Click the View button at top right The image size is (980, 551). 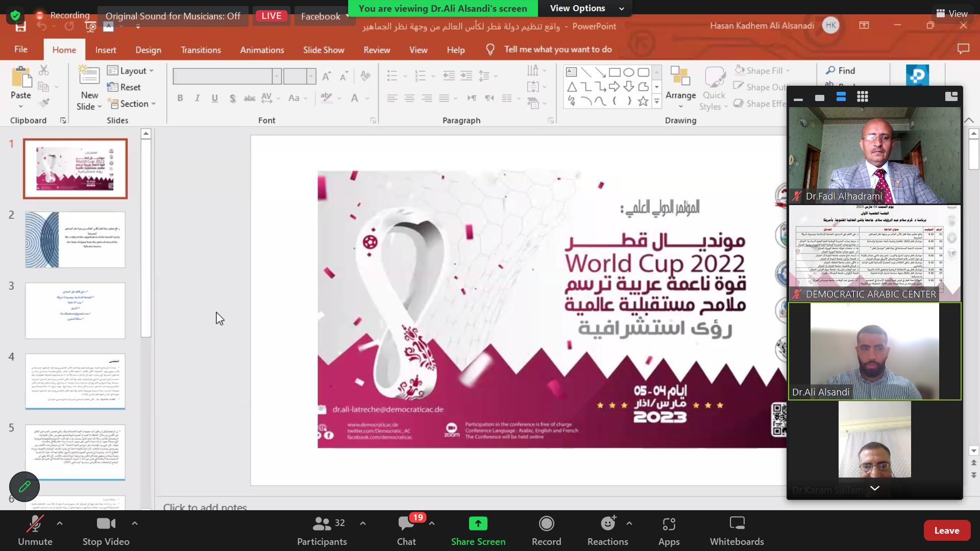[951, 14]
